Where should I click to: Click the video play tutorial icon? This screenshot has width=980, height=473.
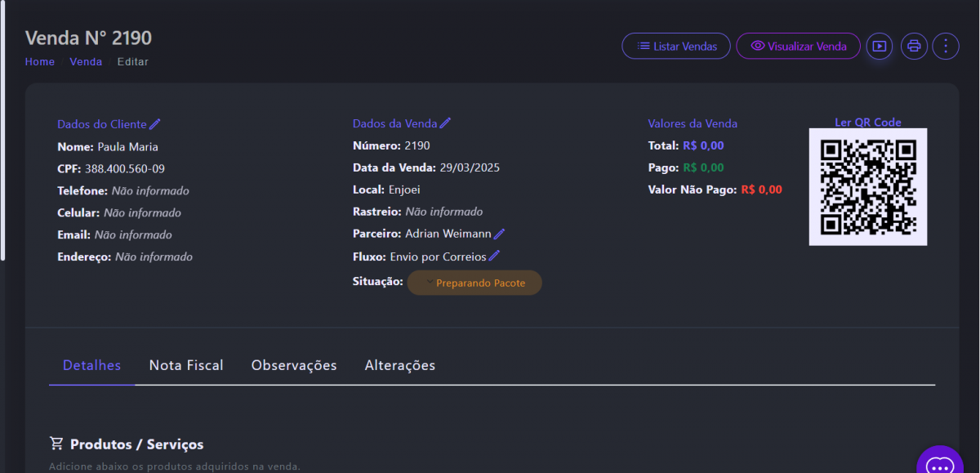[879, 47]
